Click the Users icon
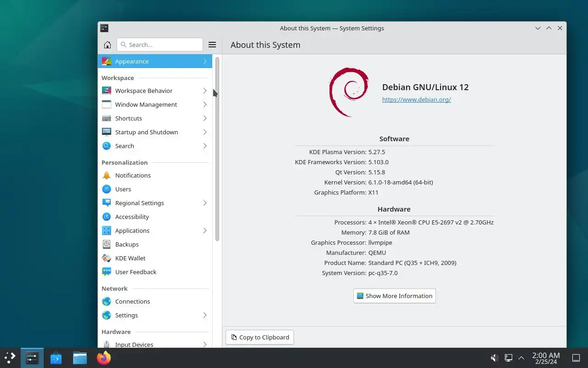 tap(107, 189)
